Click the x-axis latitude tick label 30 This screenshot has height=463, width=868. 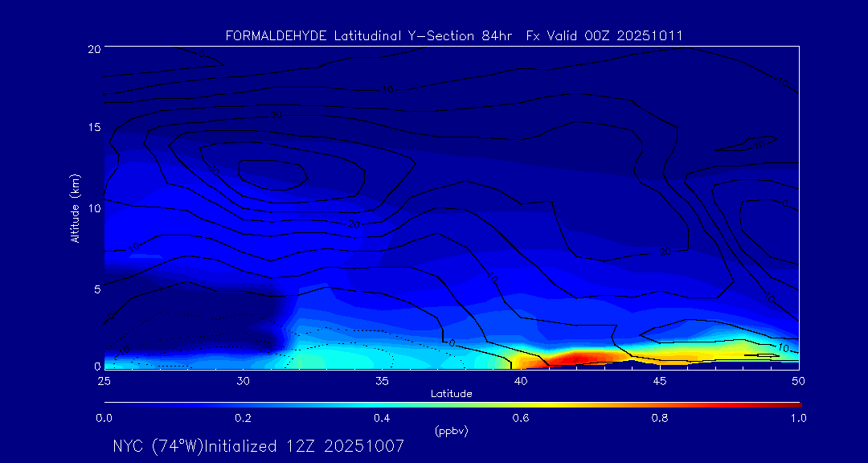point(243,380)
